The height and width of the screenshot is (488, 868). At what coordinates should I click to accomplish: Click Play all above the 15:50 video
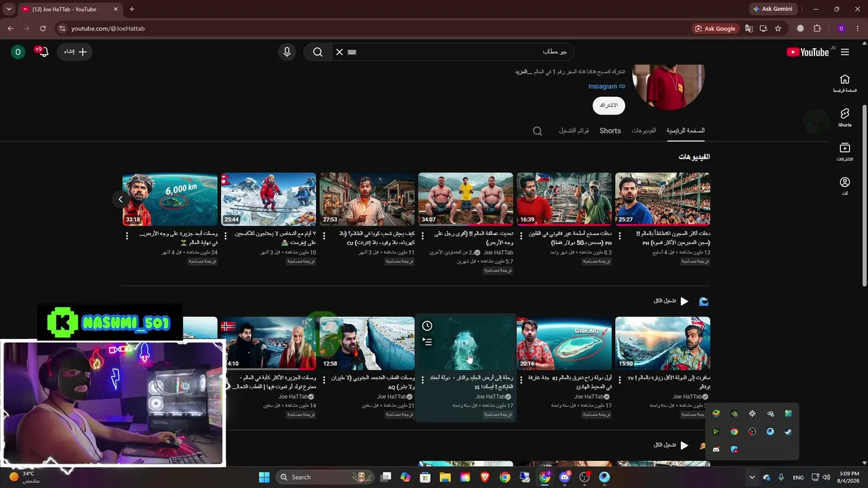[671, 301]
